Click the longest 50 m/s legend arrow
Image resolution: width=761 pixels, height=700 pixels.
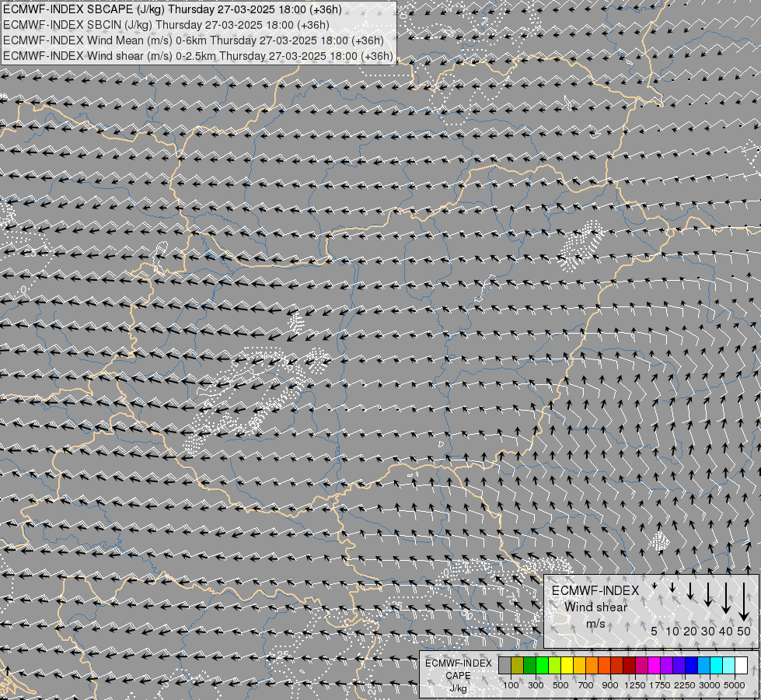[744, 602]
